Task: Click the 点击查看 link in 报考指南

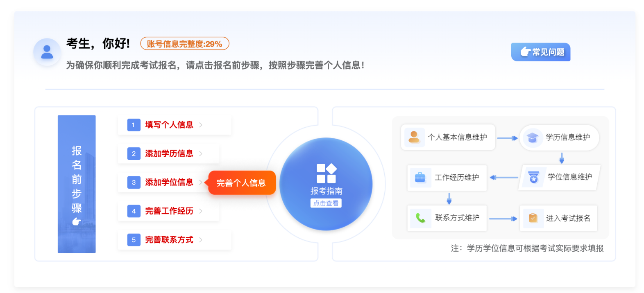Action: 326,203
